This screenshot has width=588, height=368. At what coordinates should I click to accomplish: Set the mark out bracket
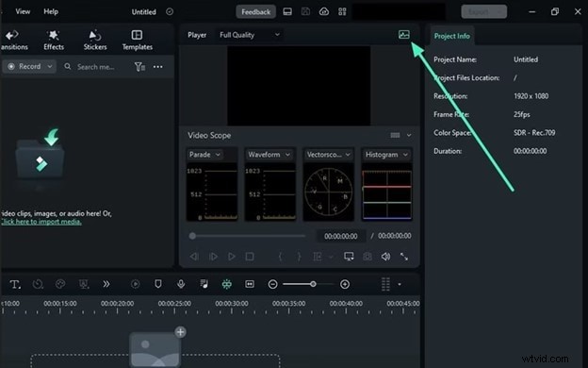pyautogui.click(x=299, y=257)
